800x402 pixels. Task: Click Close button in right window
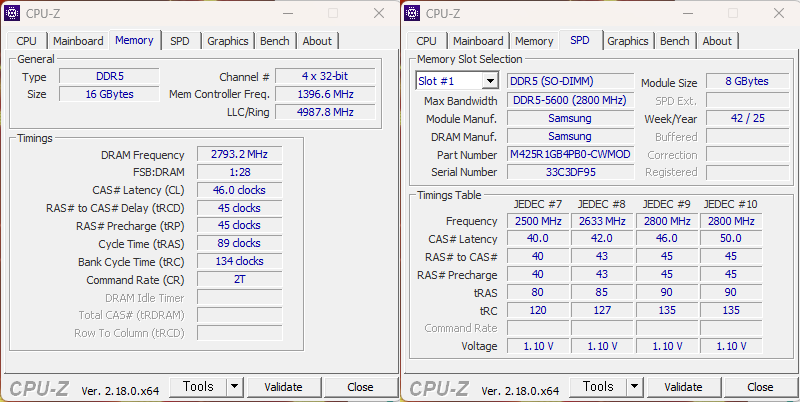760,387
